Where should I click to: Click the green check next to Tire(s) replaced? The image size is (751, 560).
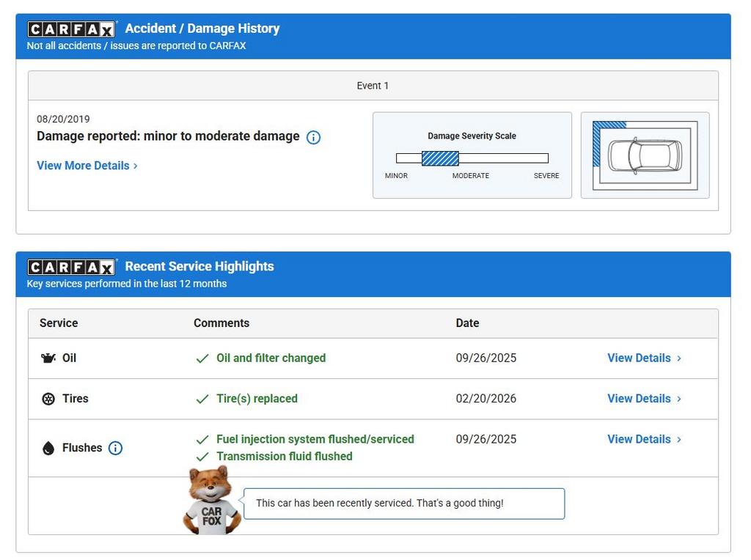(202, 399)
